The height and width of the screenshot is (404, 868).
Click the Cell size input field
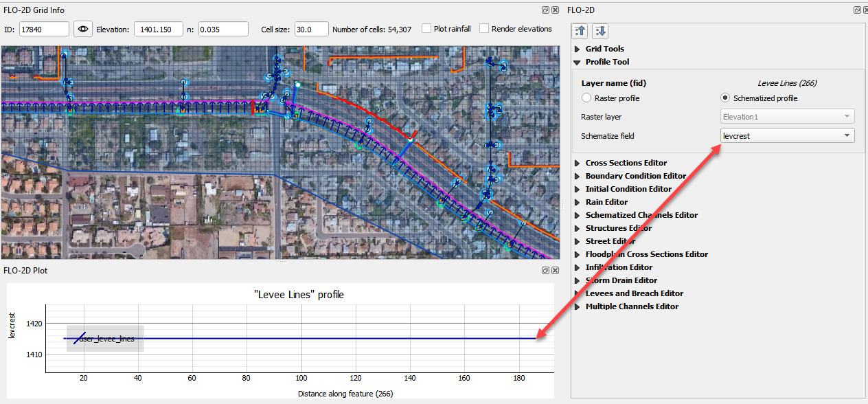tap(311, 29)
